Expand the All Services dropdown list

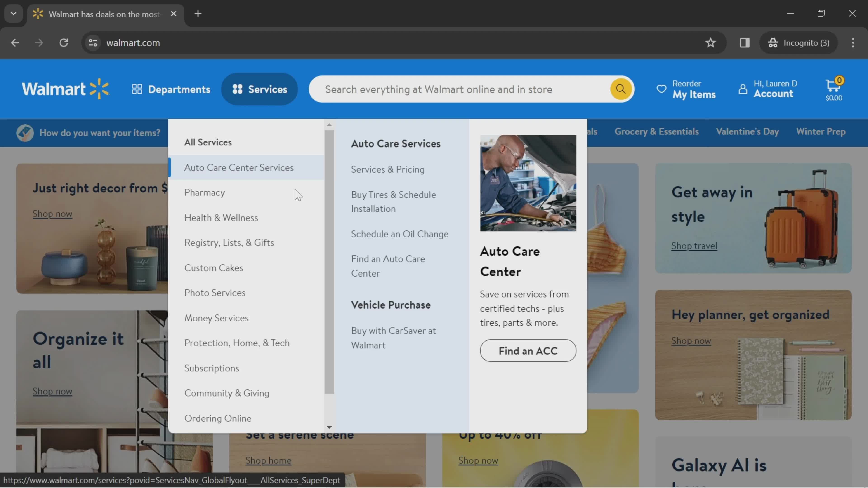[208, 142]
